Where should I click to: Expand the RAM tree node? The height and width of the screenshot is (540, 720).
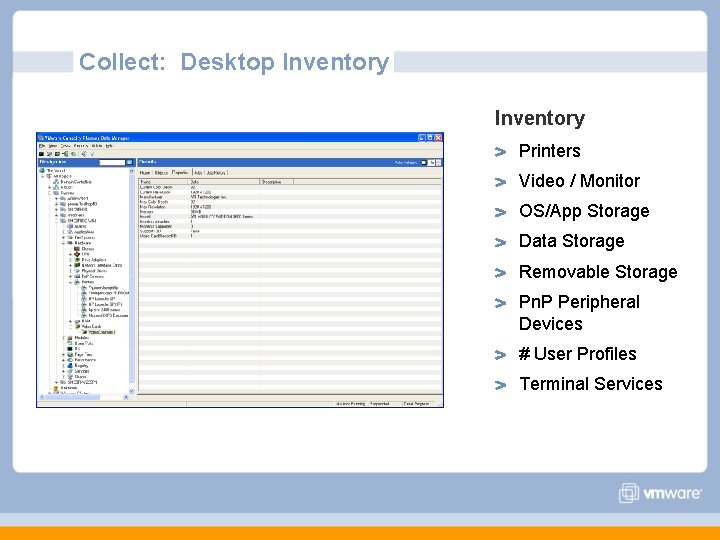pyautogui.click(x=70, y=321)
